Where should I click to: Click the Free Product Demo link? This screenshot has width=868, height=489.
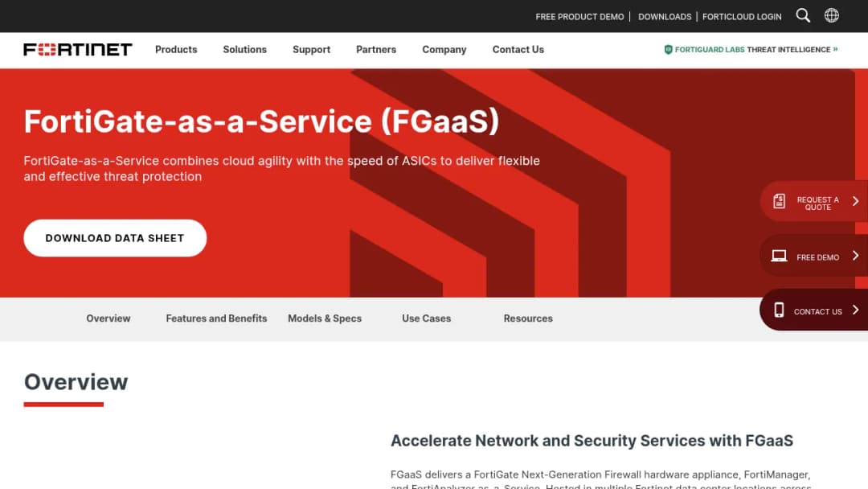click(x=579, y=17)
